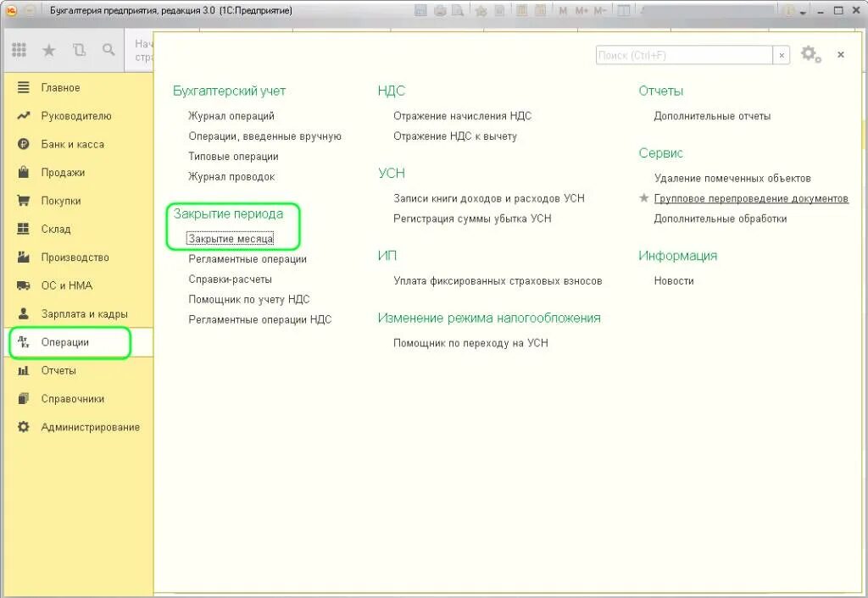The width and height of the screenshot is (868, 598).
Task: Open Групповое перепроведение документов
Action: [751, 198]
